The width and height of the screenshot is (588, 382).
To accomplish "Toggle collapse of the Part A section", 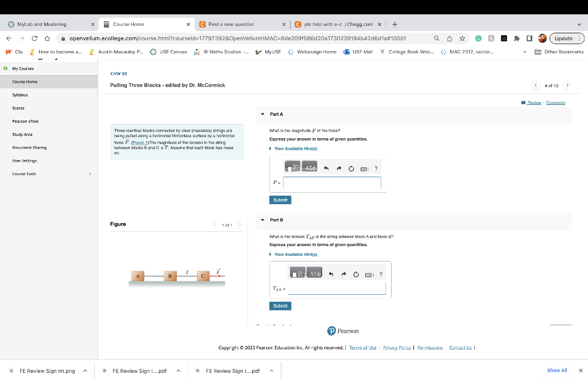I will click(x=261, y=114).
